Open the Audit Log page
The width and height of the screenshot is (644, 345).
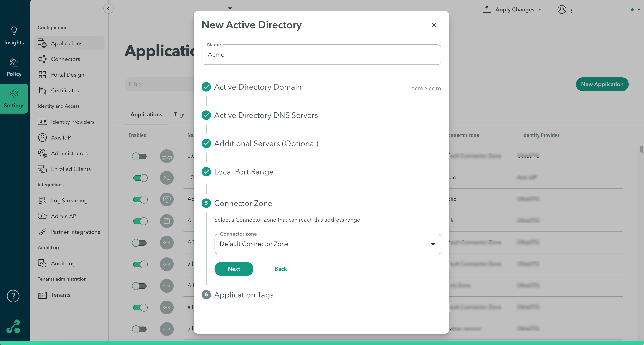pyautogui.click(x=63, y=263)
